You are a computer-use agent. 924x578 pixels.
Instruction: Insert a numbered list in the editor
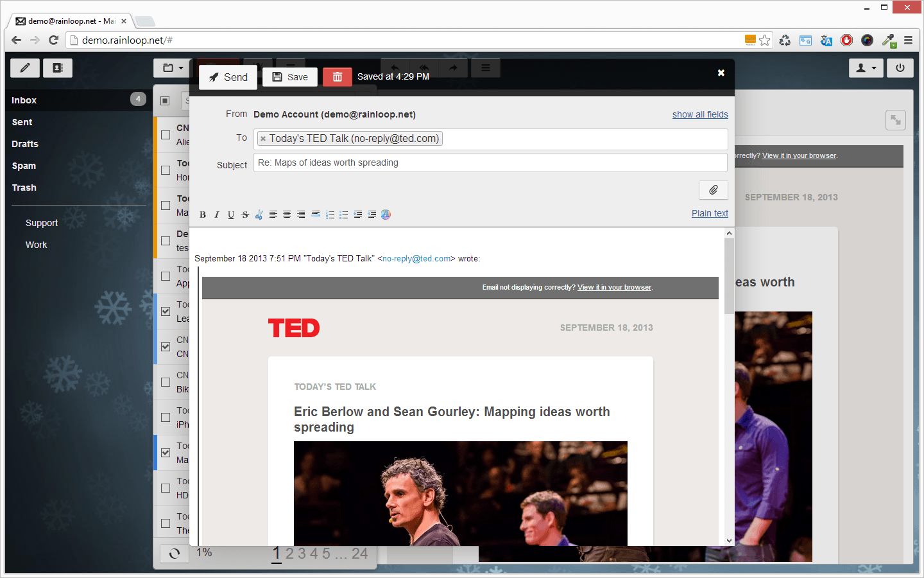[330, 215]
